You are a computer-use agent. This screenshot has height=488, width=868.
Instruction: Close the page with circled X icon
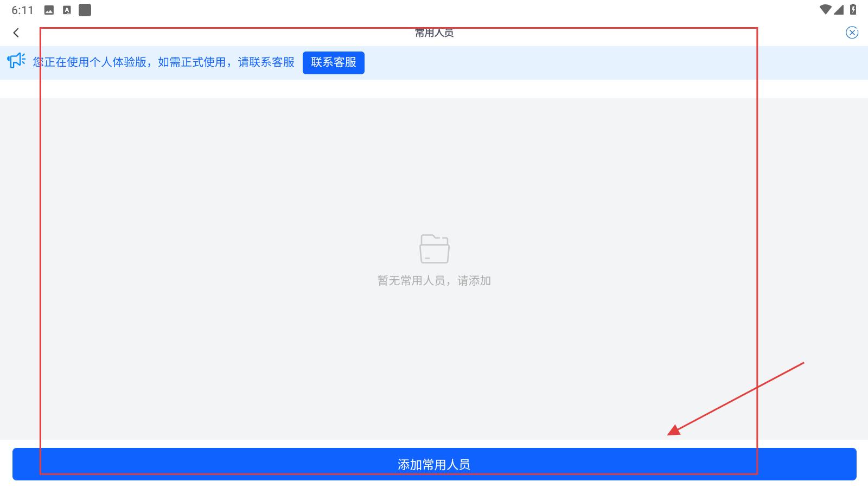[x=852, y=33]
